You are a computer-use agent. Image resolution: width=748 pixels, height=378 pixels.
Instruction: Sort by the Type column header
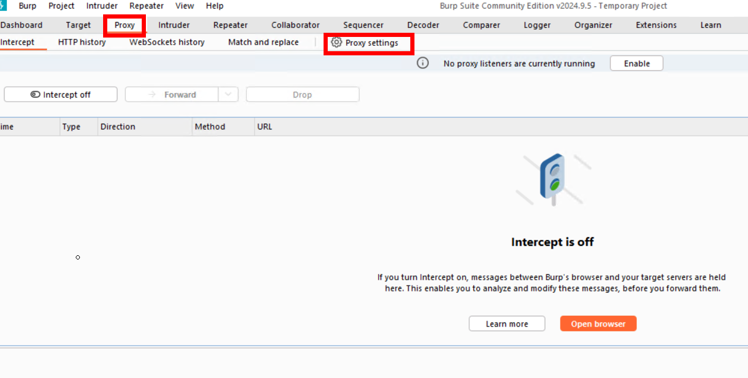tap(79, 126)
